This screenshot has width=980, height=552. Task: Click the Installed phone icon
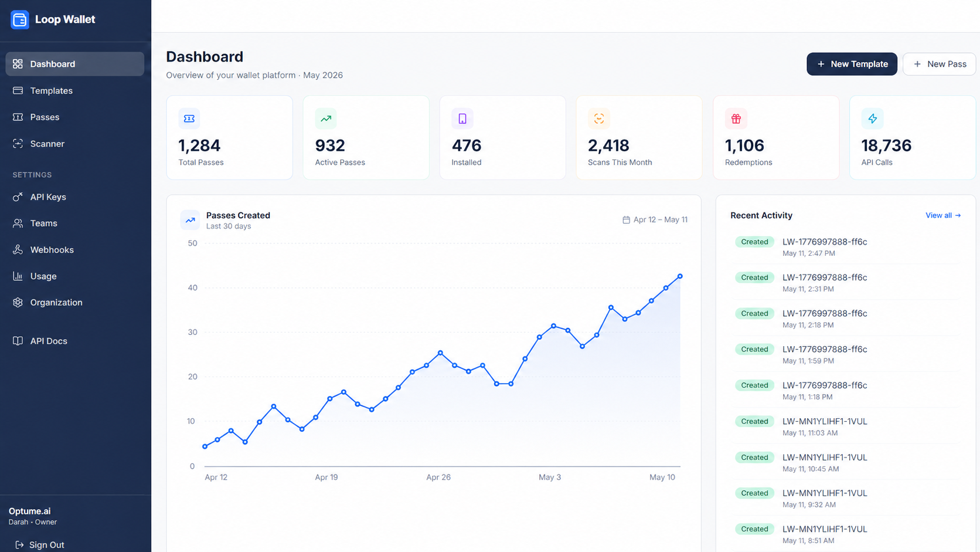click(x=462, y=118)
